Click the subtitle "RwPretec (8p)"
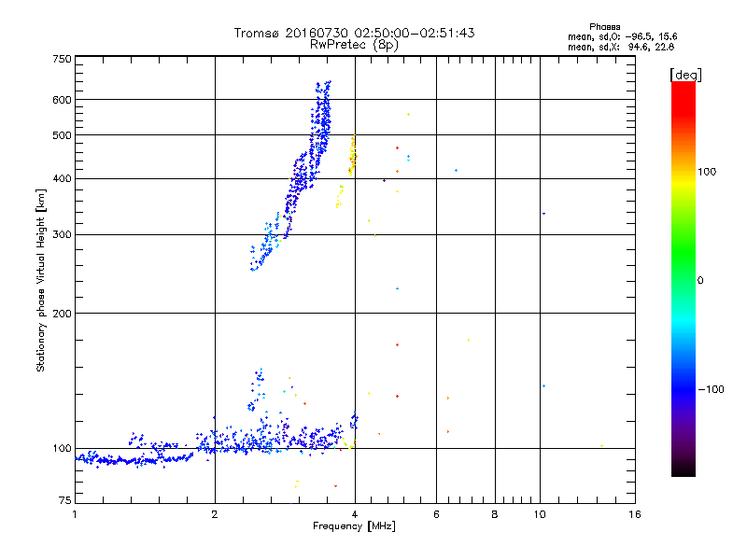This screenshot has height=560, width=747. tap(354, 45)
